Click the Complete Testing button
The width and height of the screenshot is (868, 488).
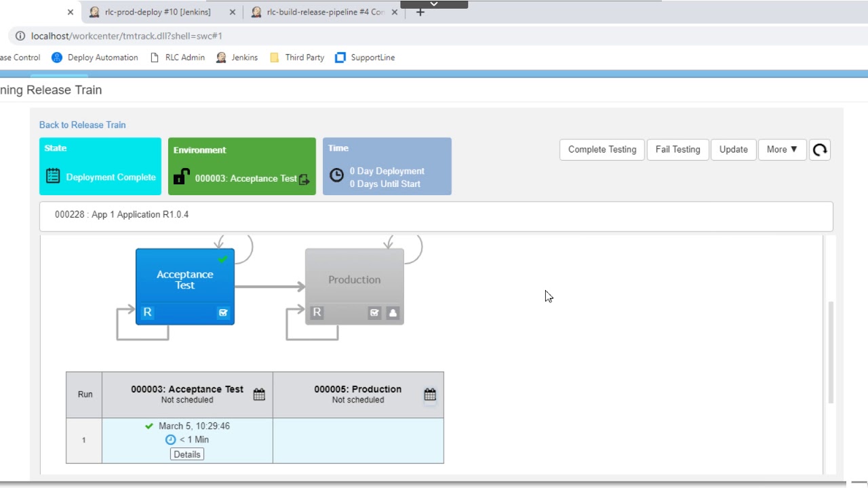[x=602, y=150]
